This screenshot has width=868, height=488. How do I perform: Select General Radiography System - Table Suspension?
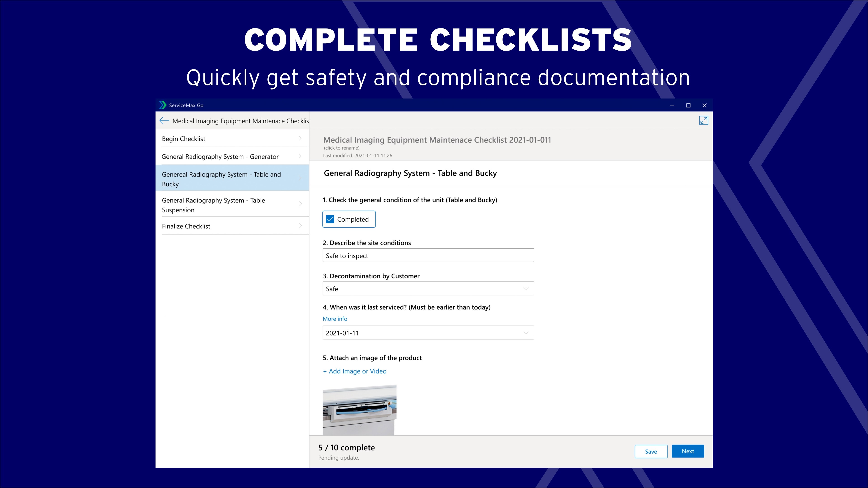[213, 205]
